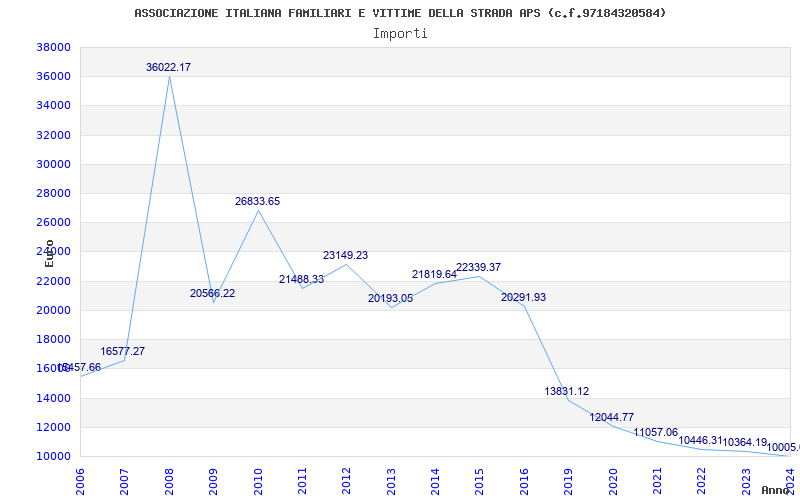800x500 pixels.
Task: Click the 34000 y-axis value
Action: (x=53, y=106)
